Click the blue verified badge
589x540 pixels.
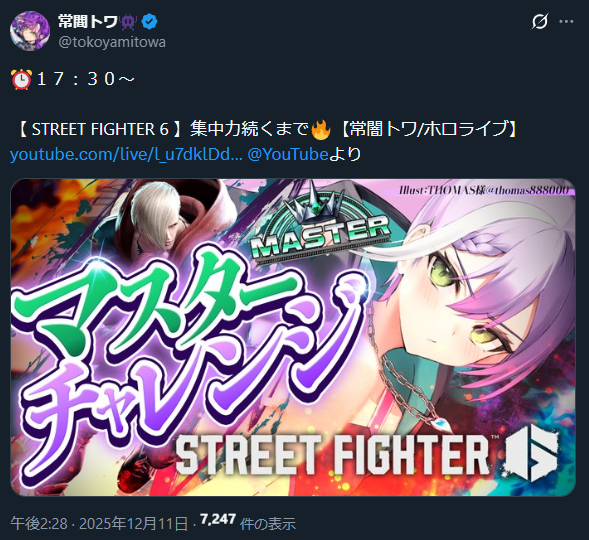[150, 22]
